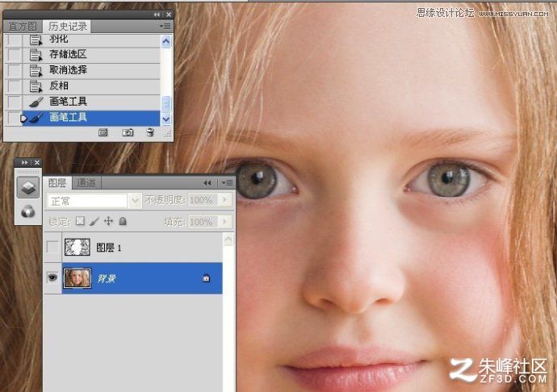The height and width of the screenshot is (392, 557).
Task: Set history brush source for 羽化
Action: [15, 40]
